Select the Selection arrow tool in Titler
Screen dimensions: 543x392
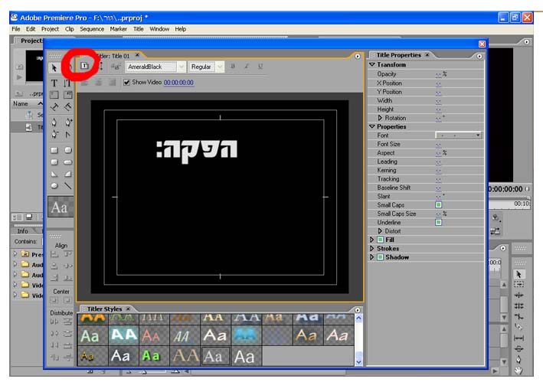(54, 67)
